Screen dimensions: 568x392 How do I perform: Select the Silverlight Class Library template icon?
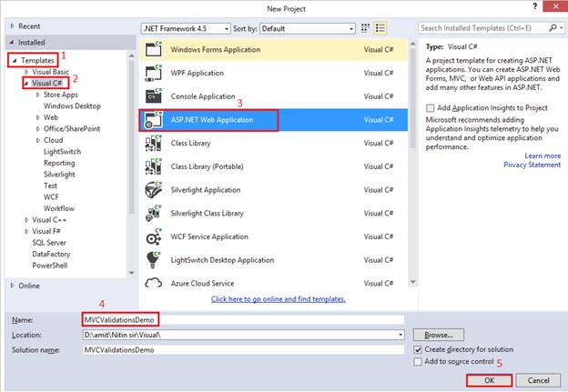pos(154,213)
